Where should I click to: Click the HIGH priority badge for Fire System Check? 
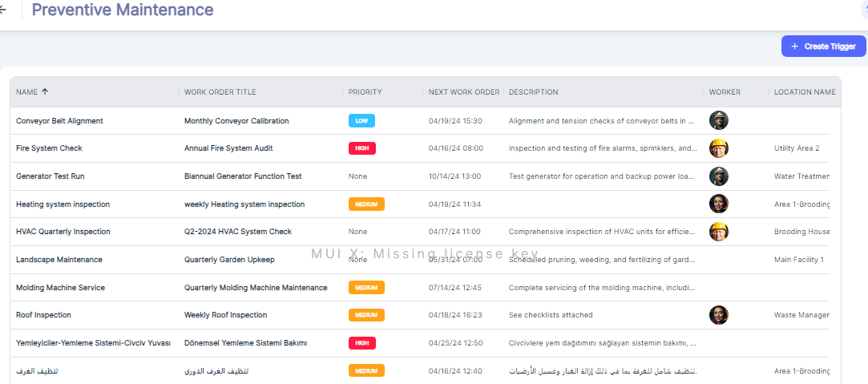pyautogui.click(x=361, y=148)
